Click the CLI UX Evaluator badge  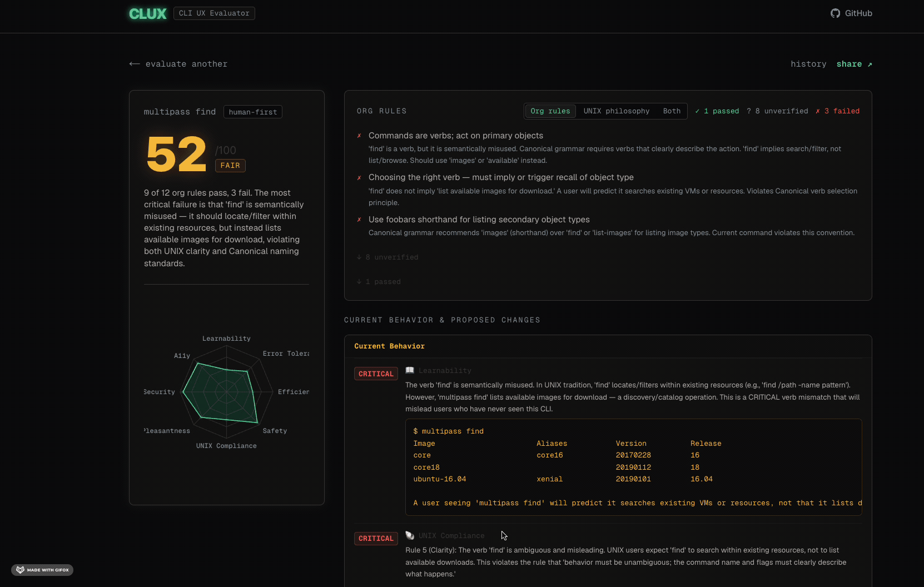(x=214, y=13)
